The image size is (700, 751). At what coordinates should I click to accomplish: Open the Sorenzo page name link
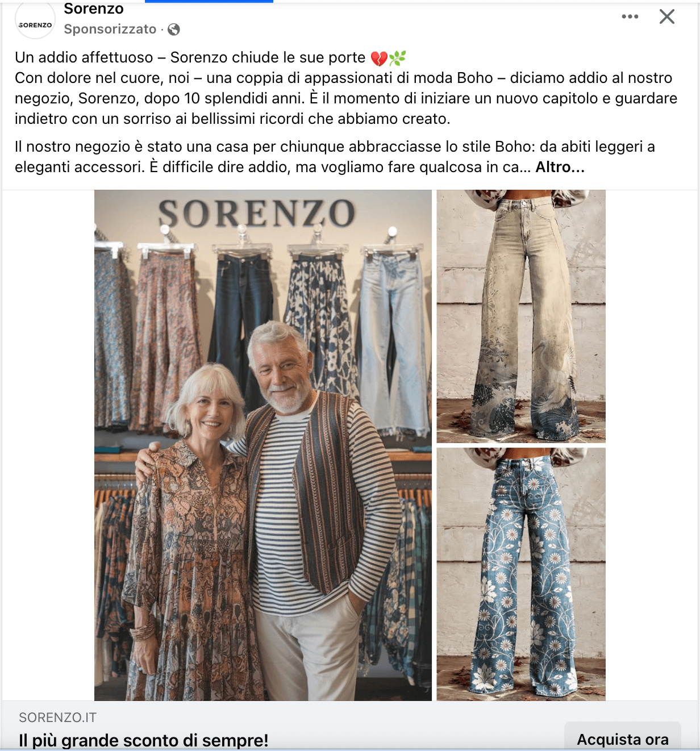pyautogui.click(x=94, y=9)
